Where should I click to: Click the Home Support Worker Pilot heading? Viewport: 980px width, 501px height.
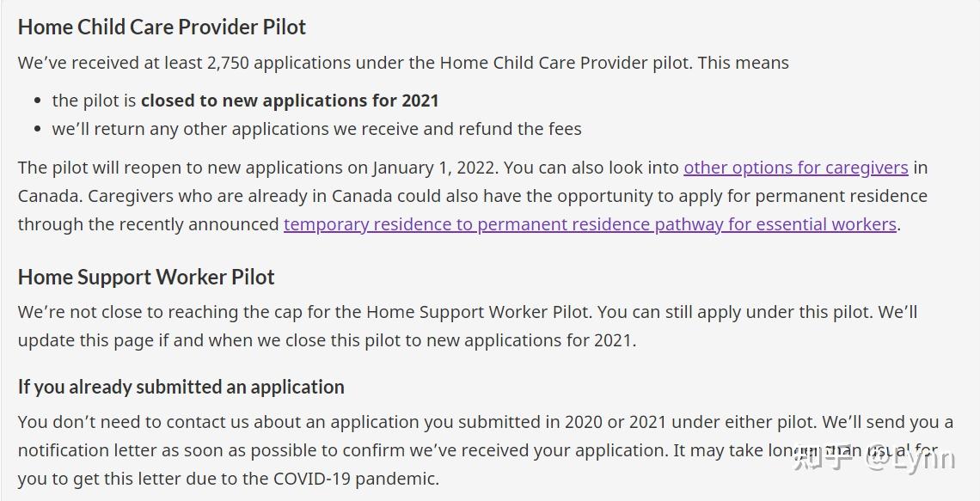coord(146,277)
